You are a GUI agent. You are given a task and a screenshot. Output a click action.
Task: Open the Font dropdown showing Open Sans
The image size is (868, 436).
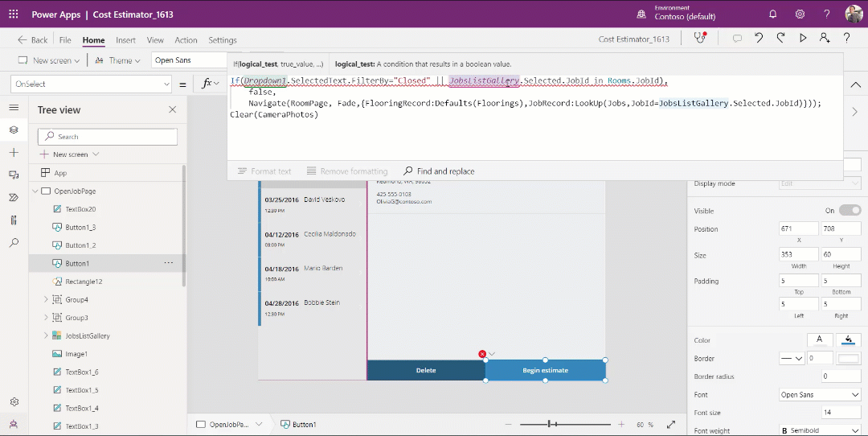(x=819, y=395)
